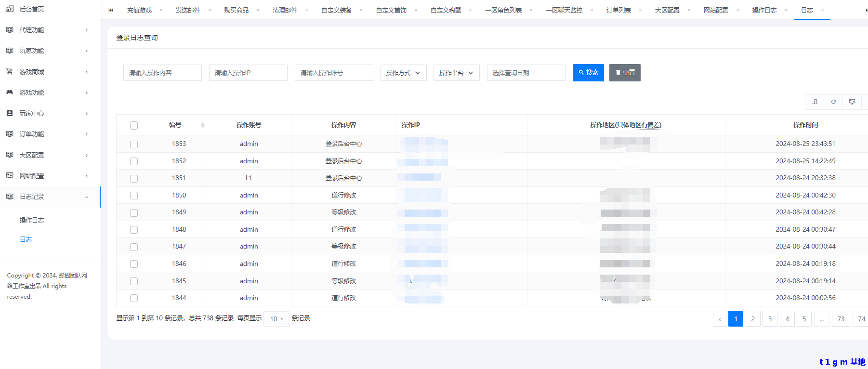Viewport: 868px width, 369px height.
Task: Switch to the 网站配置 tab
Action: pyautogui.click(x=716, y=10)
